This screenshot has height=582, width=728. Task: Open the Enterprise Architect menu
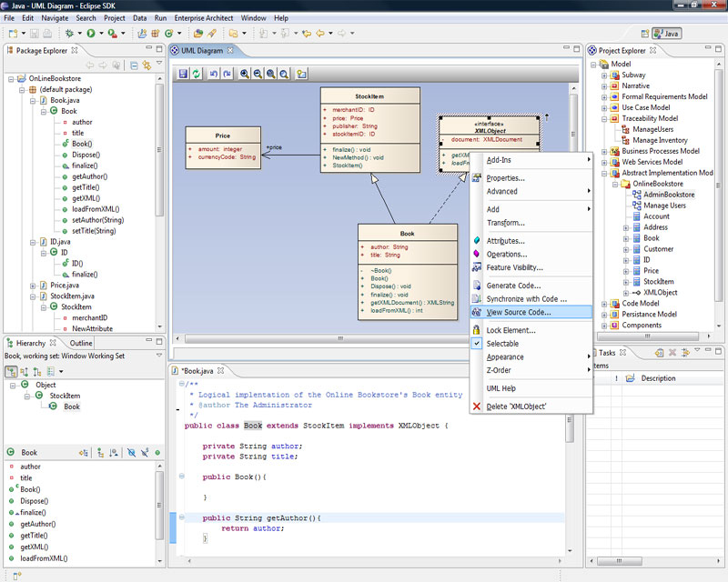(x=206, y=17)
